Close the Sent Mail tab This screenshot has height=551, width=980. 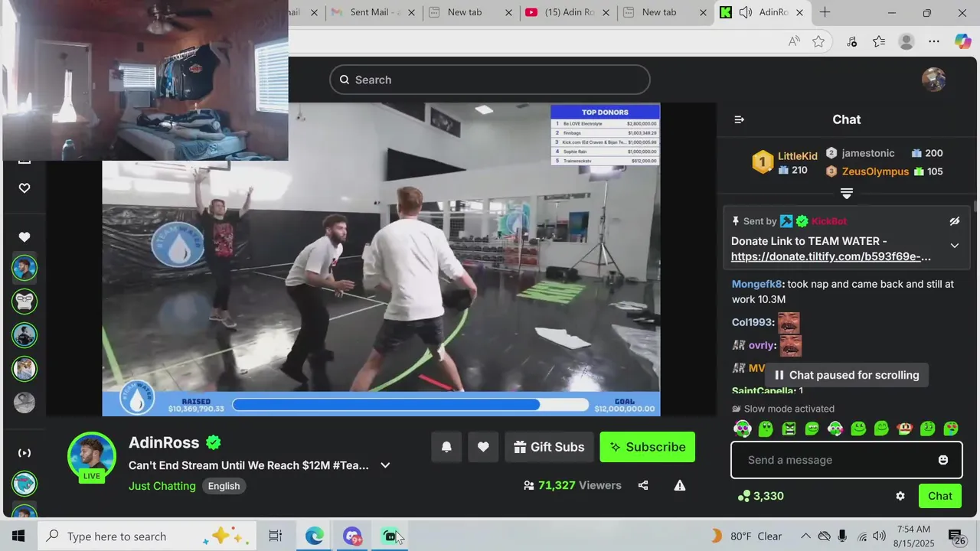point(412,12)
